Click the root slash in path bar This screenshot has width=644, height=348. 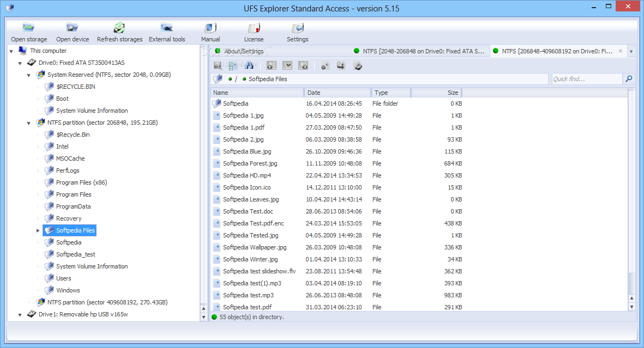(x=236, y=79)
